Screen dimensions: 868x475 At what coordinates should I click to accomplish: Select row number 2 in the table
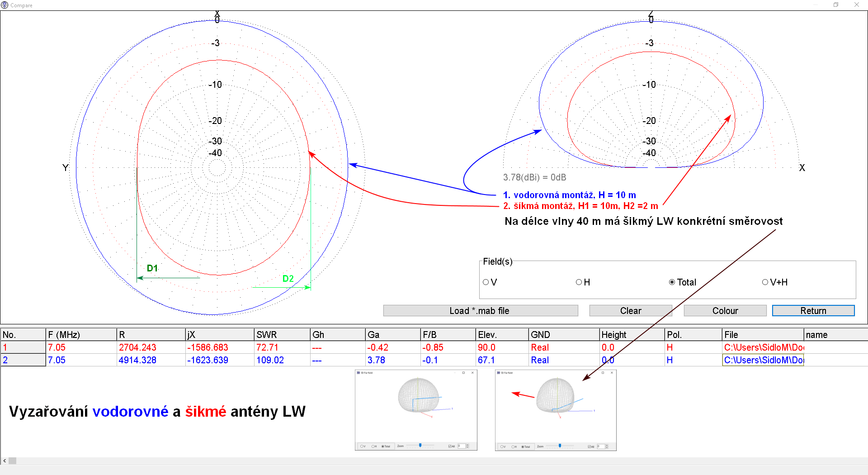click(23, 360)
